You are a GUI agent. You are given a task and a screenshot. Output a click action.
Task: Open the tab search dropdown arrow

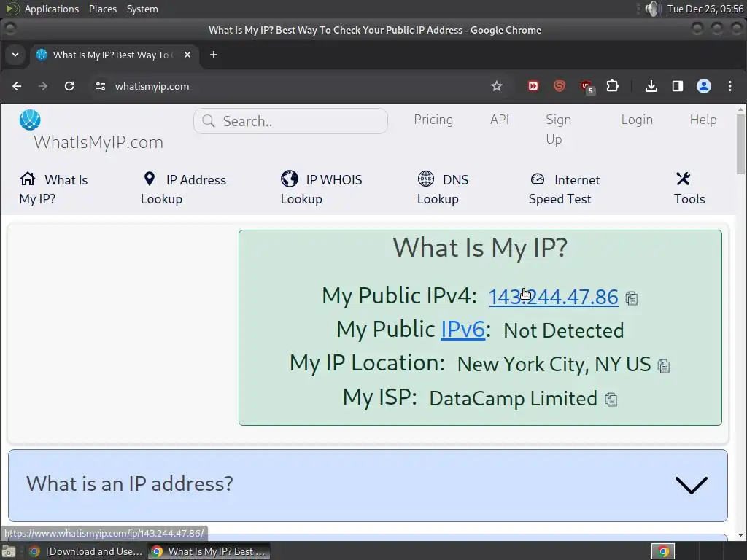point(15,55)
